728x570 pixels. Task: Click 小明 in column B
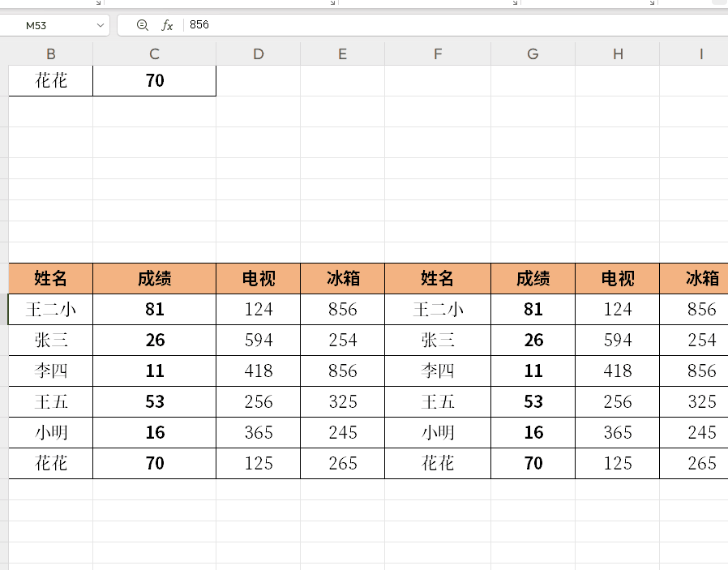[x=51, y=433]
